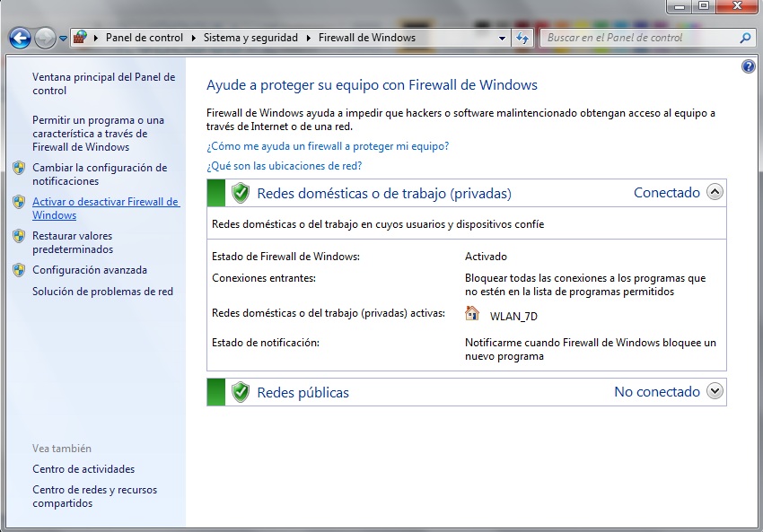Click the Redes domésticas o de trabajo heading
763x532 pixels.
point(384,194)
